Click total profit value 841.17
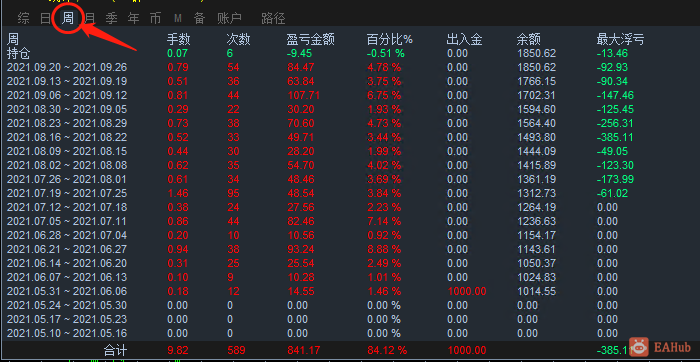The image size is (700, 362). click(x=303, y=350)
